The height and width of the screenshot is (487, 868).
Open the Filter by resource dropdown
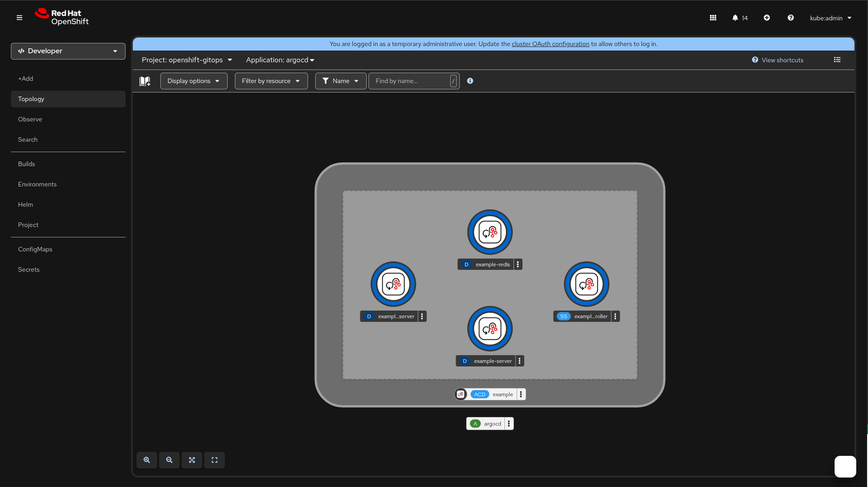tap(271, 81)
